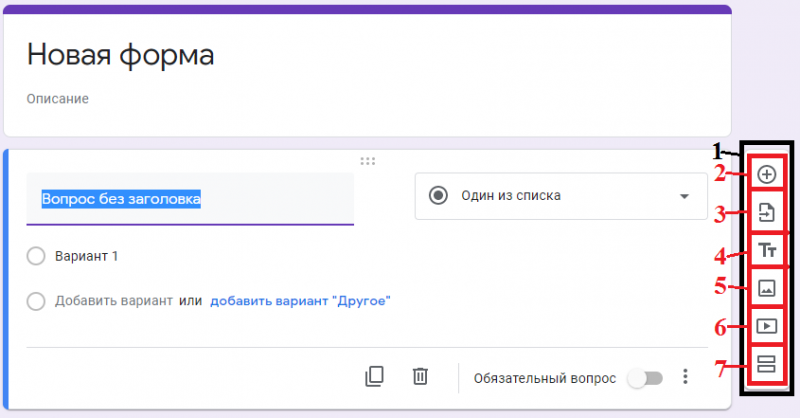Add a video via sidebar icon
Screen dimensions: 800x418
[x=766, y=326]
